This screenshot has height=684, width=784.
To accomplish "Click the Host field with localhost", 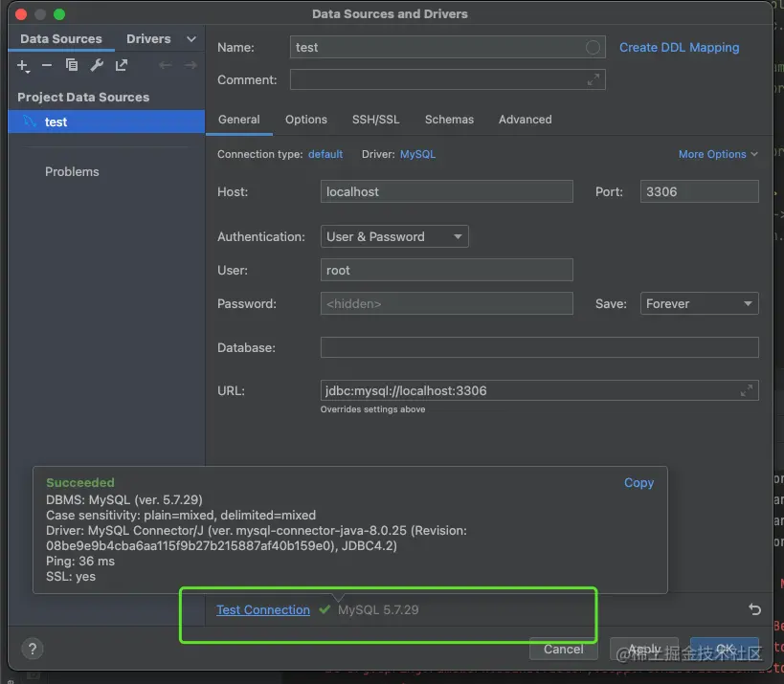I will point(446,191).
